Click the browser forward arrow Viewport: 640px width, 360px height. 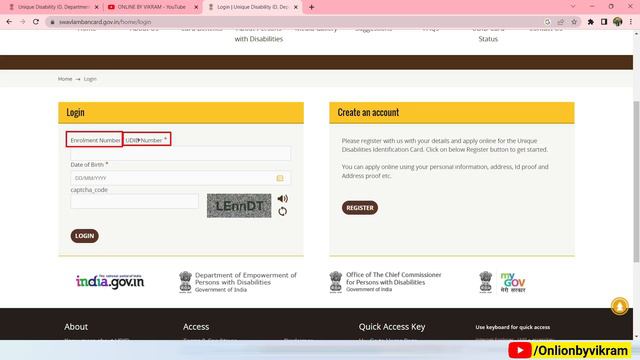click(x=22, y=22)
